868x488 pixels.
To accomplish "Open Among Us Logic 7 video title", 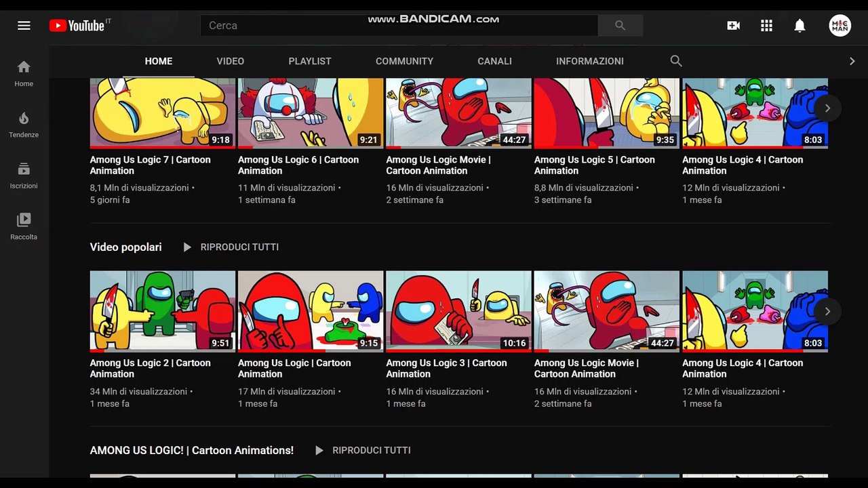I will [151, 165].
